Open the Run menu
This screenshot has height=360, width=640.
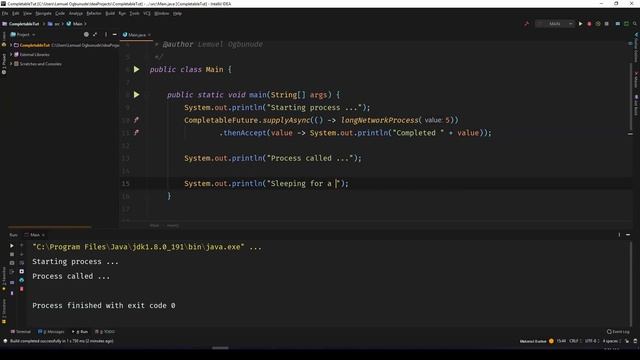tap(122, 13)
